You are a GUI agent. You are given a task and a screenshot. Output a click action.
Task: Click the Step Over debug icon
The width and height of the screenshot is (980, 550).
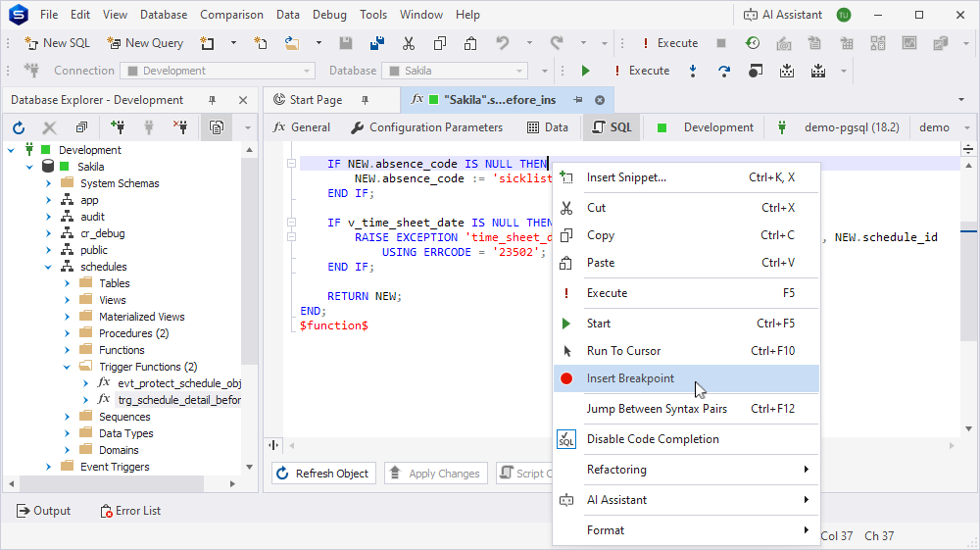pyautogui.click(x=724, y=71)
